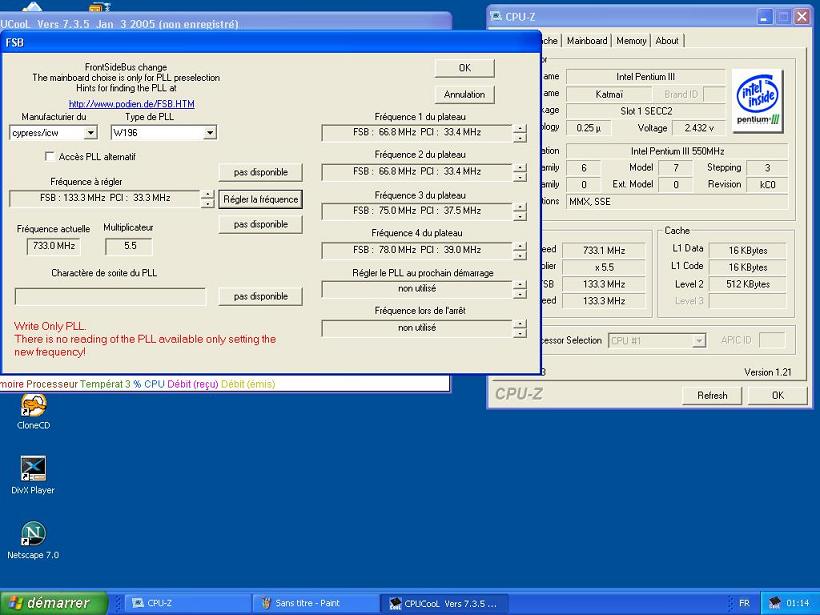Image resolution: width=820 pixels, height=615 pixels.
Task: Decrease the Fréquence à régler value
Action: click(x=208, y=203)
